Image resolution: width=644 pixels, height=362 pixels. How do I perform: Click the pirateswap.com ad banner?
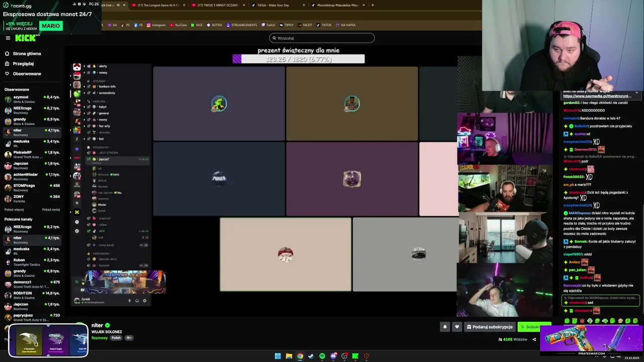591,341
